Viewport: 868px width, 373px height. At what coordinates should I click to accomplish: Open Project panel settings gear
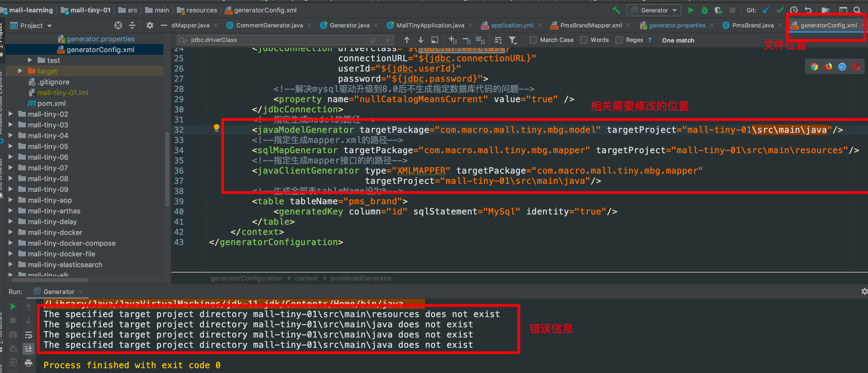pos(150,25)
